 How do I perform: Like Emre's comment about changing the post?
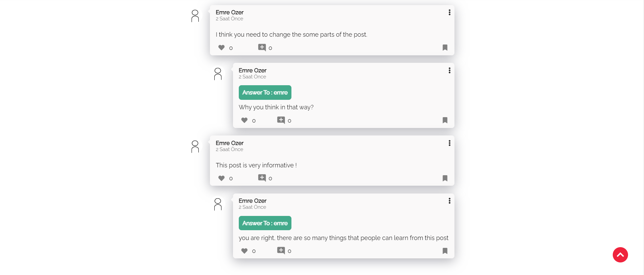pos(221,48)
